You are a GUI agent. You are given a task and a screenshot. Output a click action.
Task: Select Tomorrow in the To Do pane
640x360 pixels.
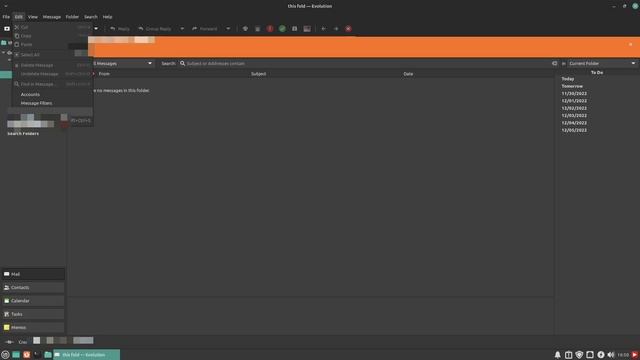click(572, 86)
